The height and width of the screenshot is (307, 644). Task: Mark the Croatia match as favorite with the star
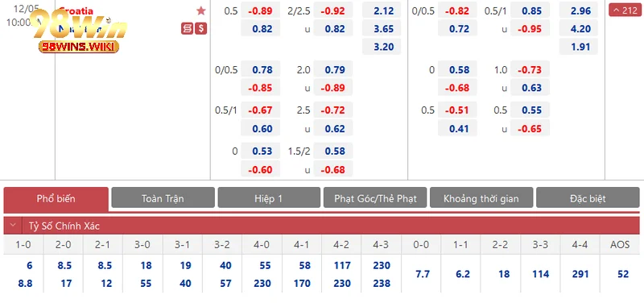(x=200, y=10)
